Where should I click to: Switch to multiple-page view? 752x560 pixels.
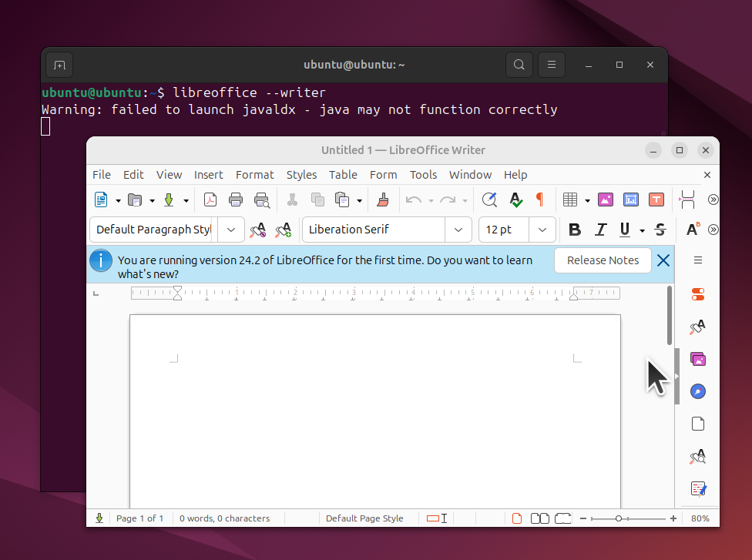pos(540,518)
